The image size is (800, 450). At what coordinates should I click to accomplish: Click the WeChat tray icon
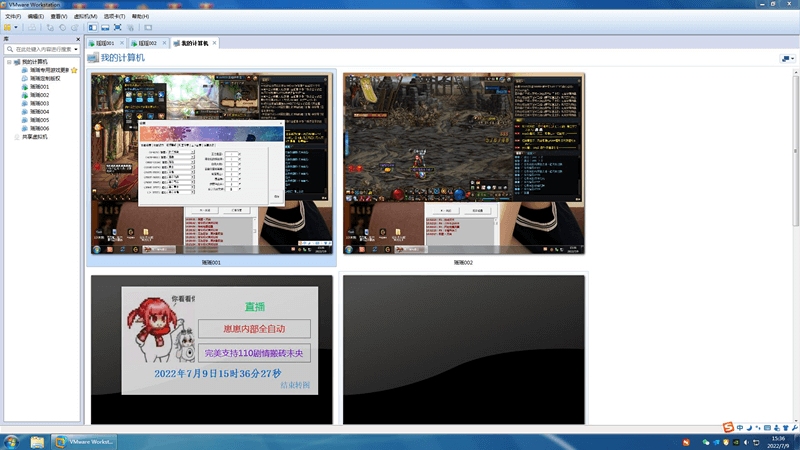(706, 442)
